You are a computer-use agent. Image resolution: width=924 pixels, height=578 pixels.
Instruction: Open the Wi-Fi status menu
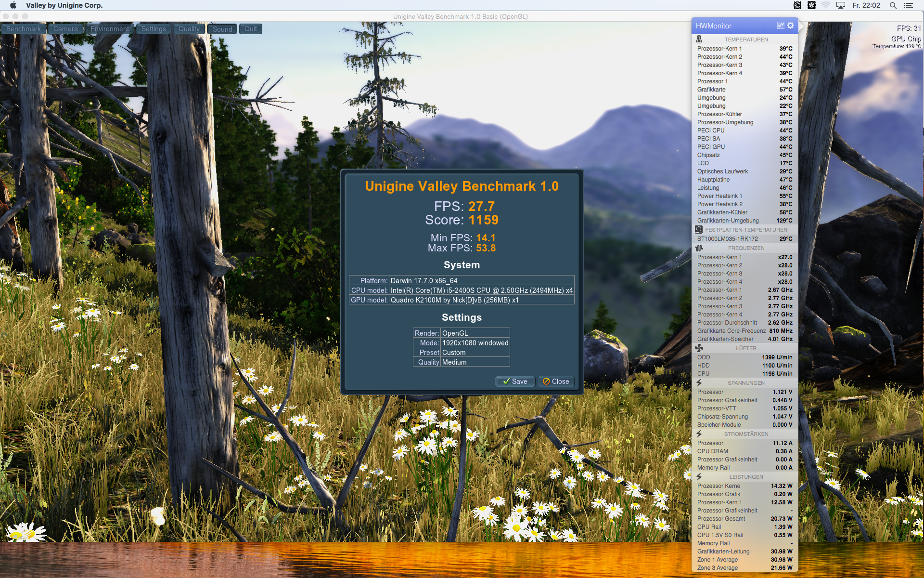point(826,5)
